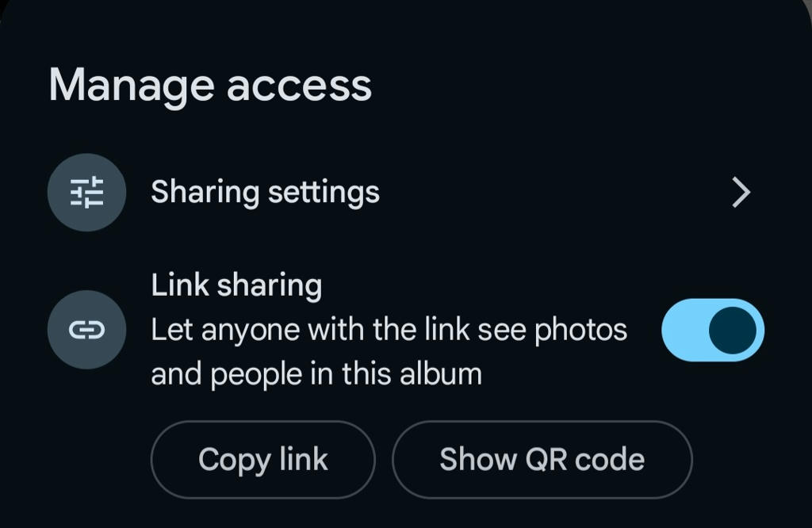Click the dark knob of the toggle switch
812x528 pixels.
pyautogui.click(x=732, y=331)
